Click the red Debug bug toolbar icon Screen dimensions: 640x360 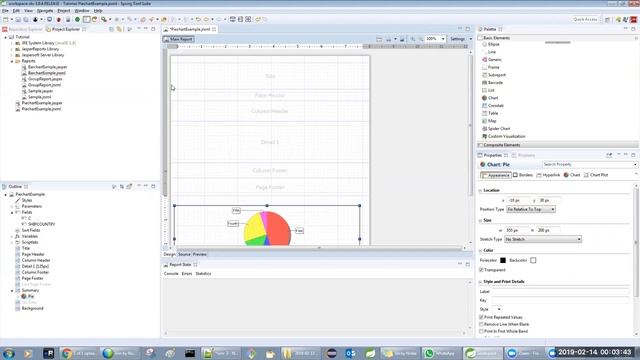pos(59,19)
